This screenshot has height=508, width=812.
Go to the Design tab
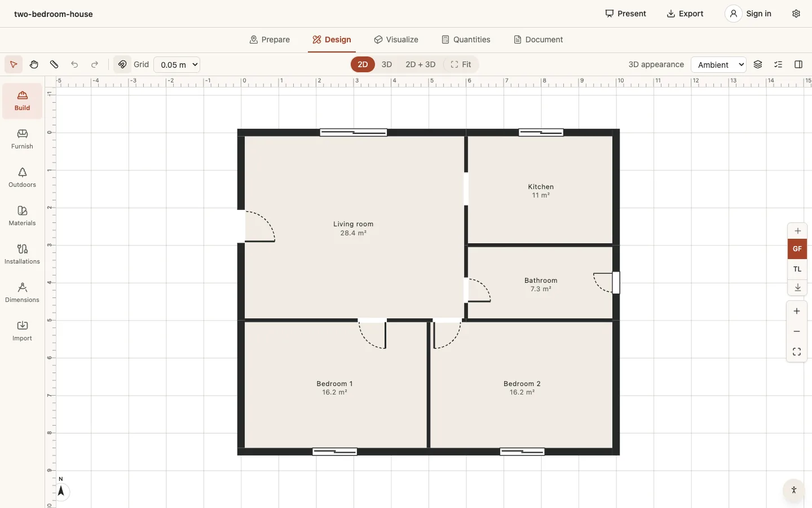pos(332,40)
